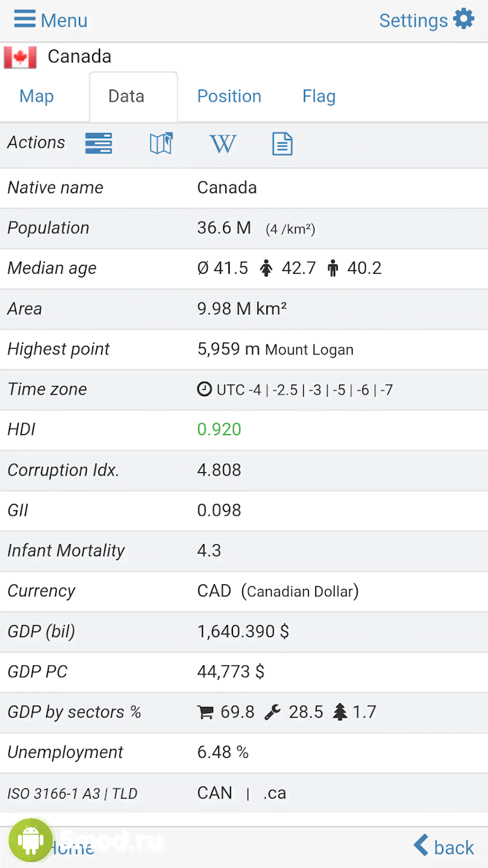
Task: Tap the clock icon in Time zone
Action: [204, 389]
